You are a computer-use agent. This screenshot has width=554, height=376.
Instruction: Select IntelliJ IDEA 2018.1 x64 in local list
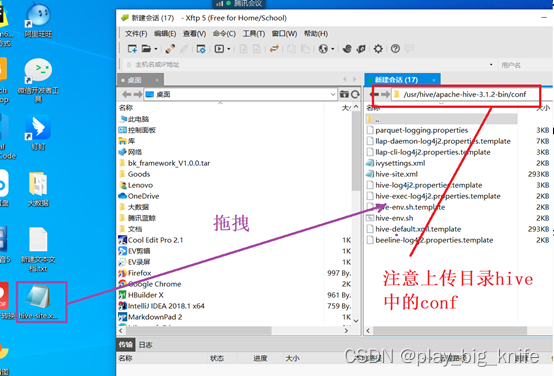click(x=166, y=306)
